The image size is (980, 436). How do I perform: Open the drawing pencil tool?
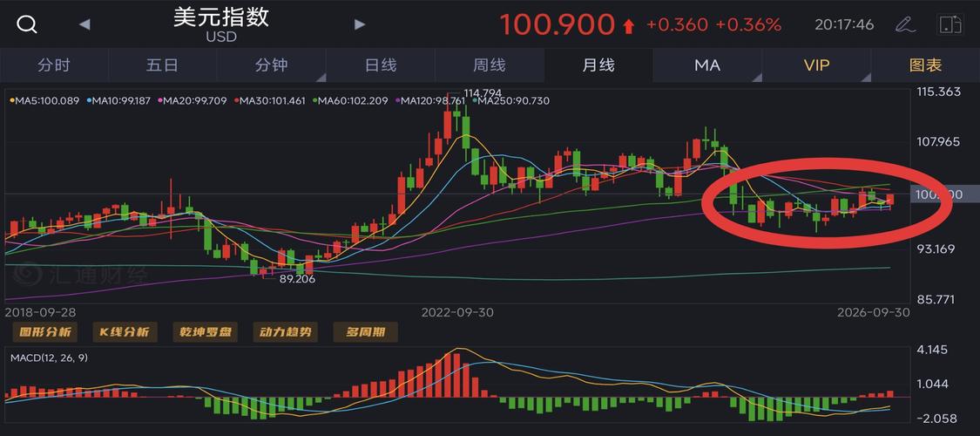[x=904, y=24]
